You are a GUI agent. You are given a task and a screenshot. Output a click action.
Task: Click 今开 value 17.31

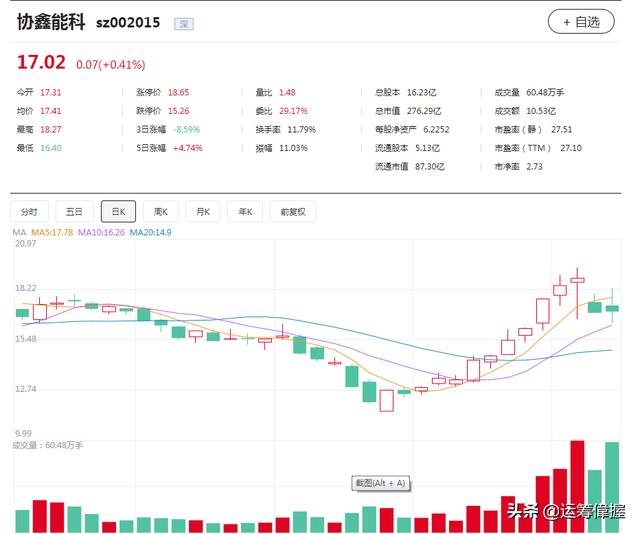pos(51,93)
